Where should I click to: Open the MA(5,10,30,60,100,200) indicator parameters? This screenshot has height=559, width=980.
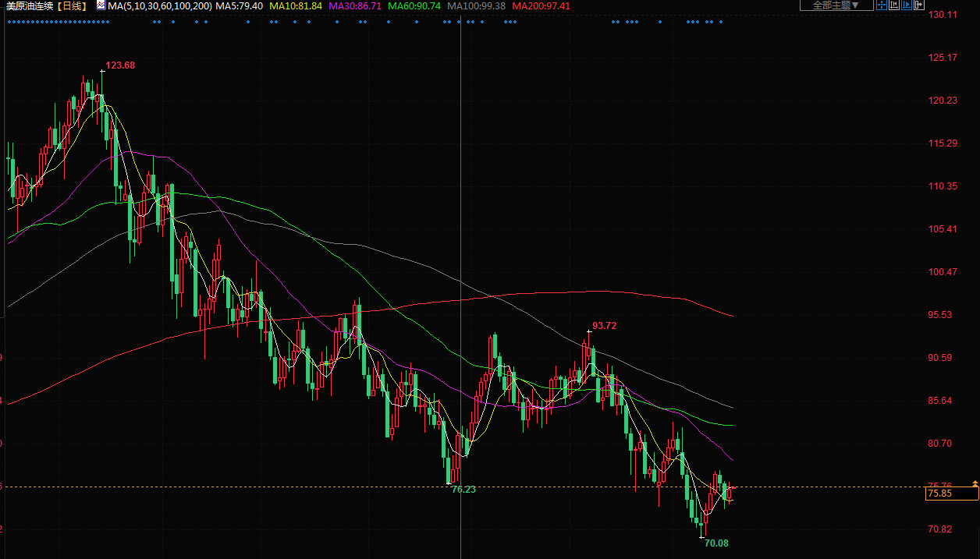point(159,5)
